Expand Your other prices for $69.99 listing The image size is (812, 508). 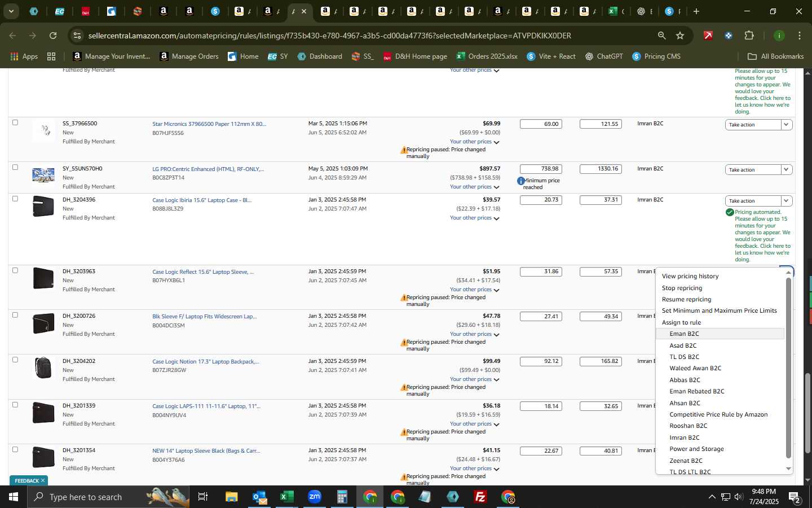pos(475,142)
